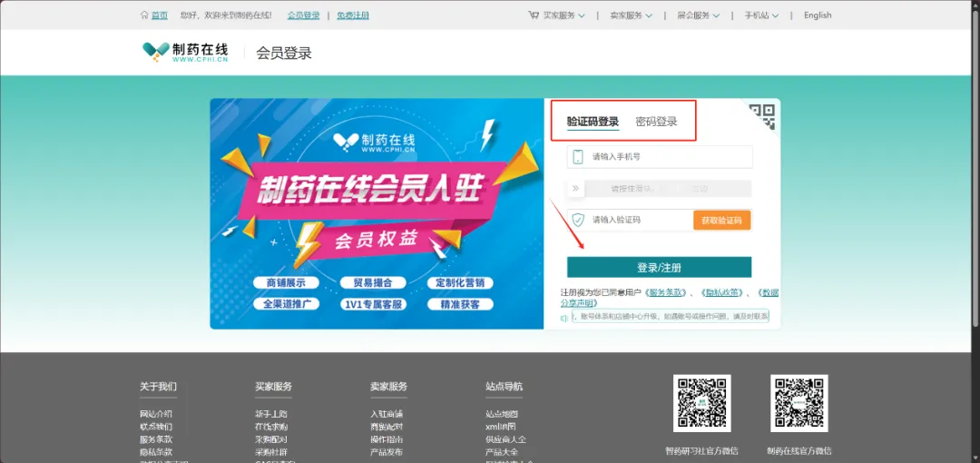Open the 《服务条款》 link under the login button

668,292
